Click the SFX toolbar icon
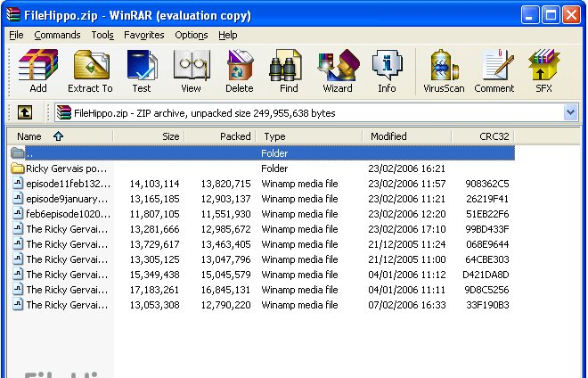The width and height of the screenshot is (588, 378). 543,65
